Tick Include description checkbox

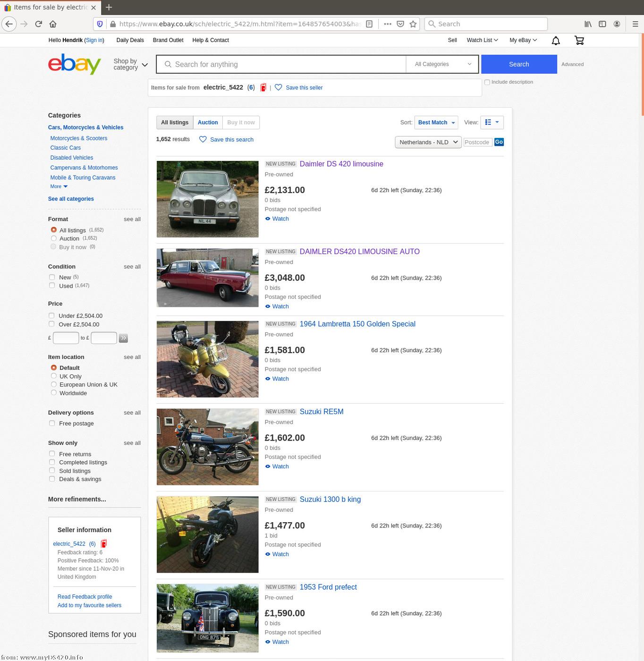(x=487, y=82)
